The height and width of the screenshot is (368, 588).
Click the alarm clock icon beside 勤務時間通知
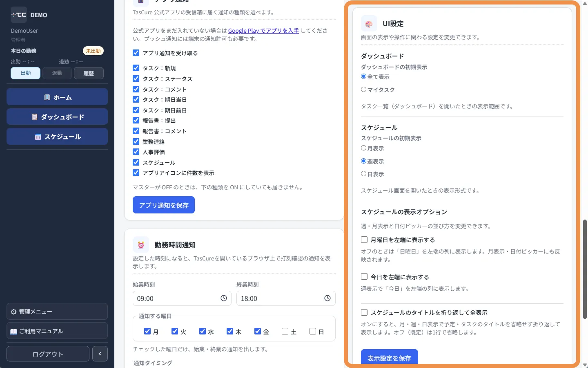click(141, 245)
